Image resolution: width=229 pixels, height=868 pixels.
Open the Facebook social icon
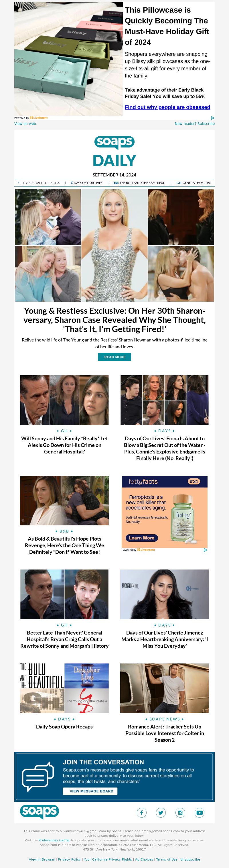pos(141,812)
